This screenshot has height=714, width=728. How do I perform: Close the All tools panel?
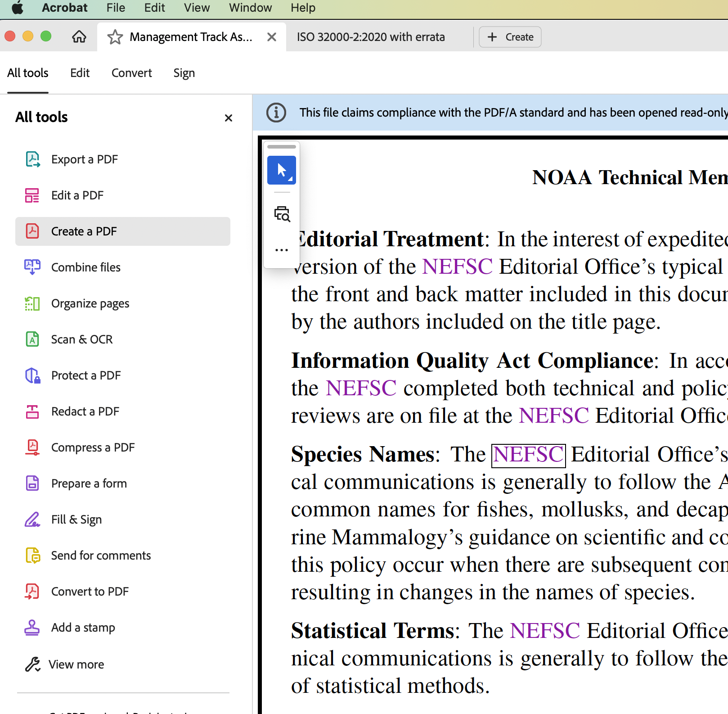pyautogui.click(x=229, y=118)
